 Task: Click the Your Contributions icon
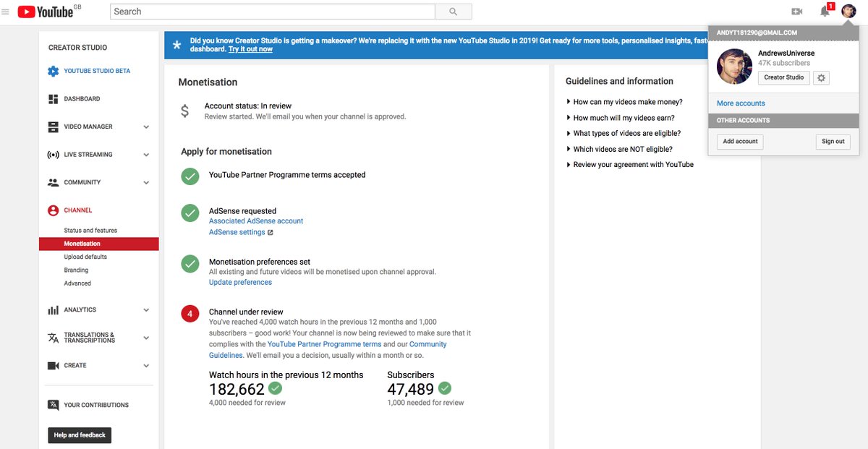tap(53, 405)
